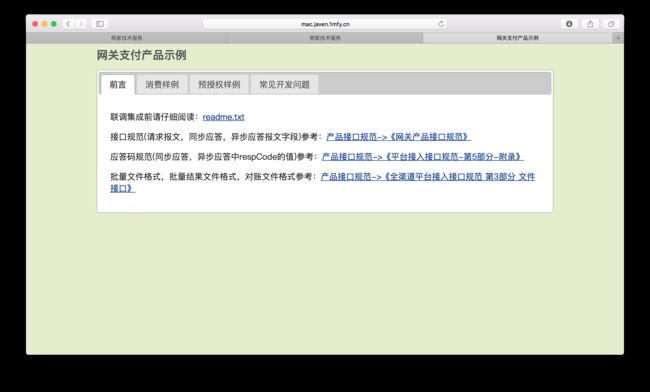Image resolution: width=650 pixels, height=392 pixels.
Task: Click the text 联调集成前请仔细阅读
Action: point(154,117)
